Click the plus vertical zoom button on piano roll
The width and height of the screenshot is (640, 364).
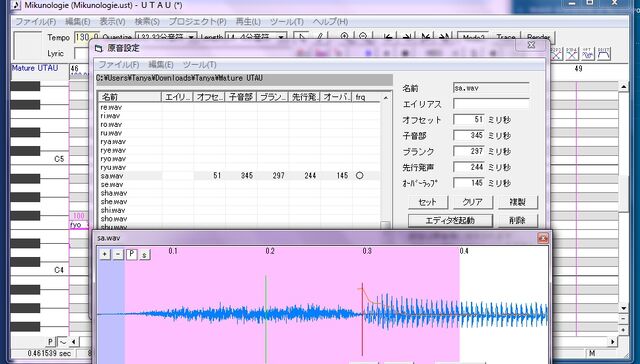click(x=623, y=329)
